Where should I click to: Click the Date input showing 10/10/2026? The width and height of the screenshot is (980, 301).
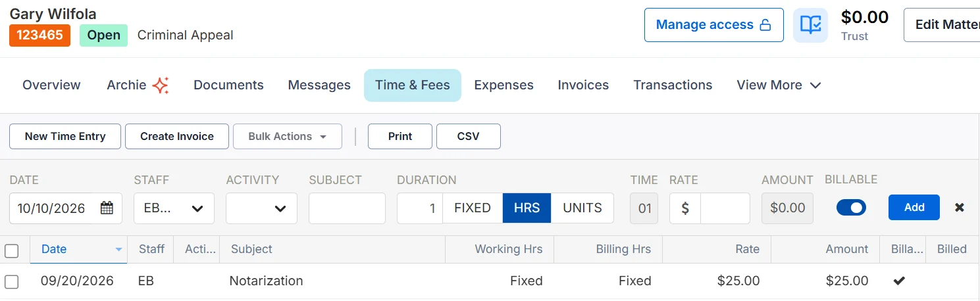pos(65,208)
